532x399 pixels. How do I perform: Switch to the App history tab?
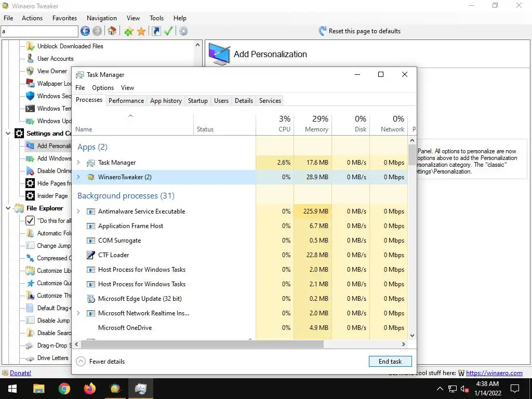pyautogui.click(x=166, y=101)
